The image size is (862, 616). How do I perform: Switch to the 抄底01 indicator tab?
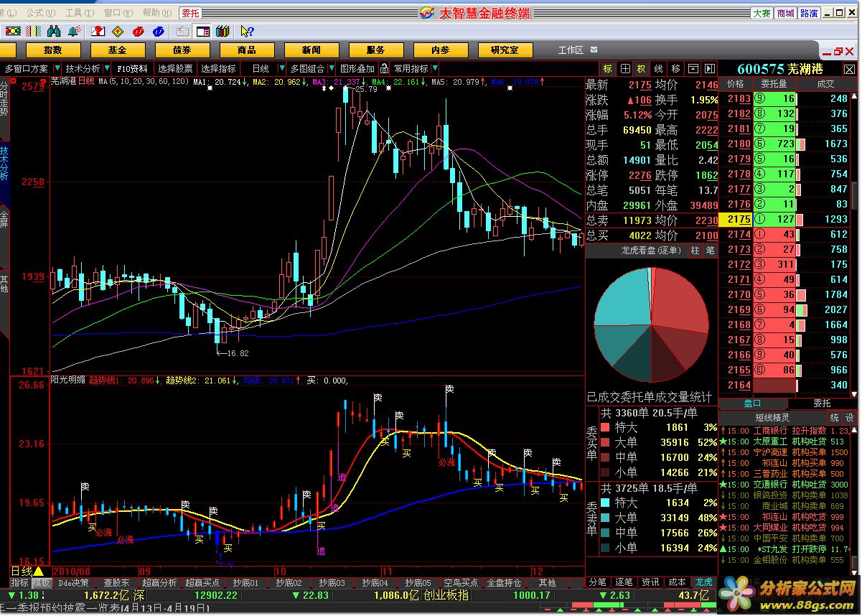[246, 582]
